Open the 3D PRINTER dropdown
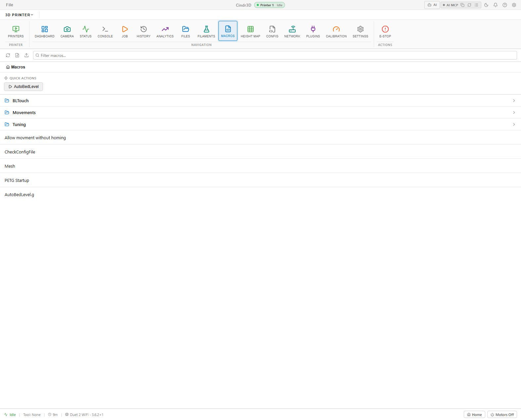521x420 pixels. click(x=19, y=15)
